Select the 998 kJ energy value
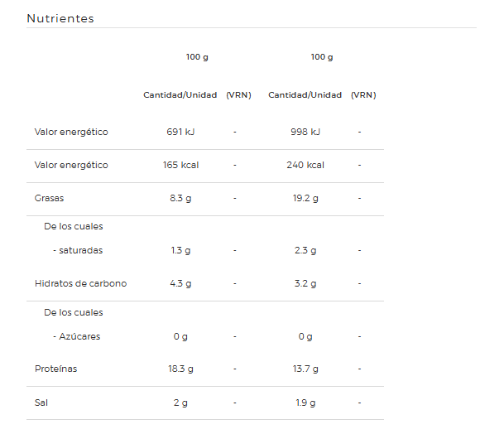 click(305, 132)
